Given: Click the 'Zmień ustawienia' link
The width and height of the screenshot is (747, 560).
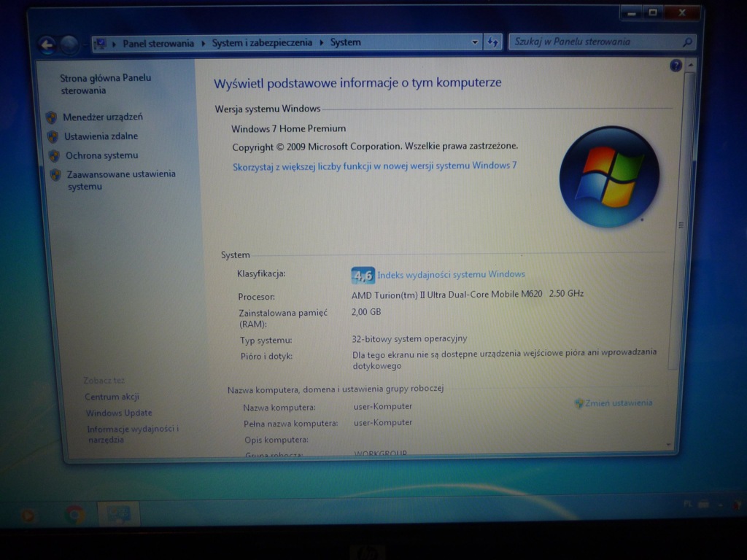Looking at the screenshot, I should [x=619, y=402].
